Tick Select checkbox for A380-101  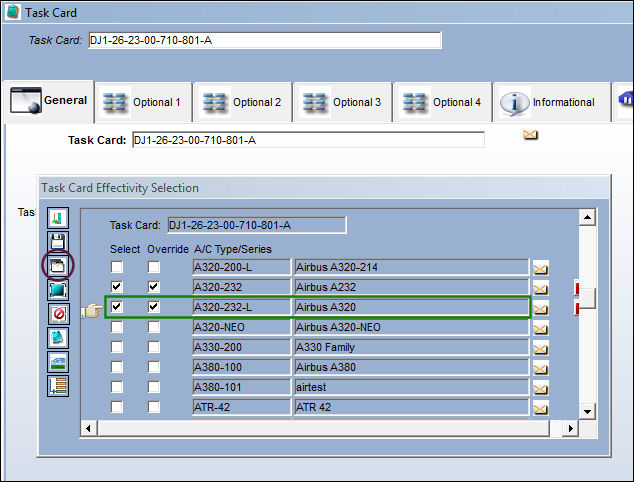pyautogui.click(x=117, y=387)
